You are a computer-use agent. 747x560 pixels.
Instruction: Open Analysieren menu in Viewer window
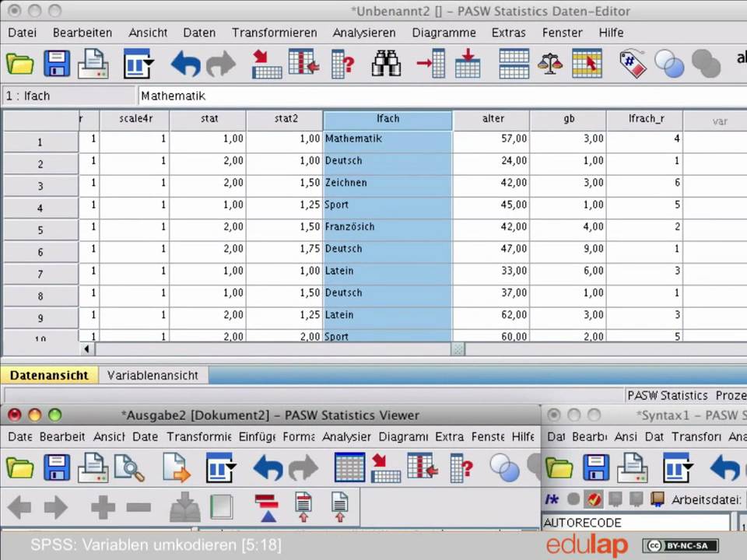346,436
